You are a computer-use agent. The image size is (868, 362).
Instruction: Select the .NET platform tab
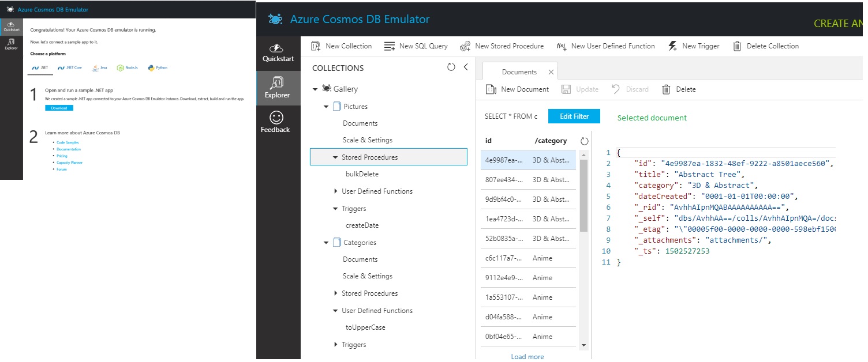41,68
